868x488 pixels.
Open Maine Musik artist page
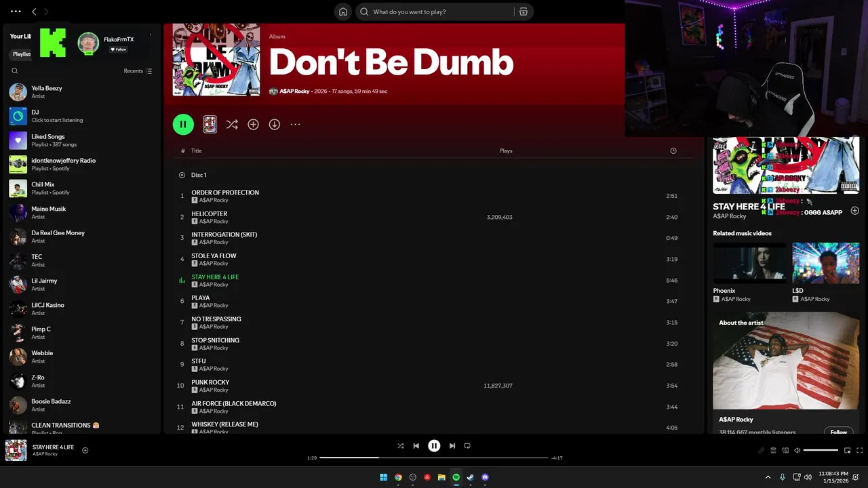(x=81, y=212)
